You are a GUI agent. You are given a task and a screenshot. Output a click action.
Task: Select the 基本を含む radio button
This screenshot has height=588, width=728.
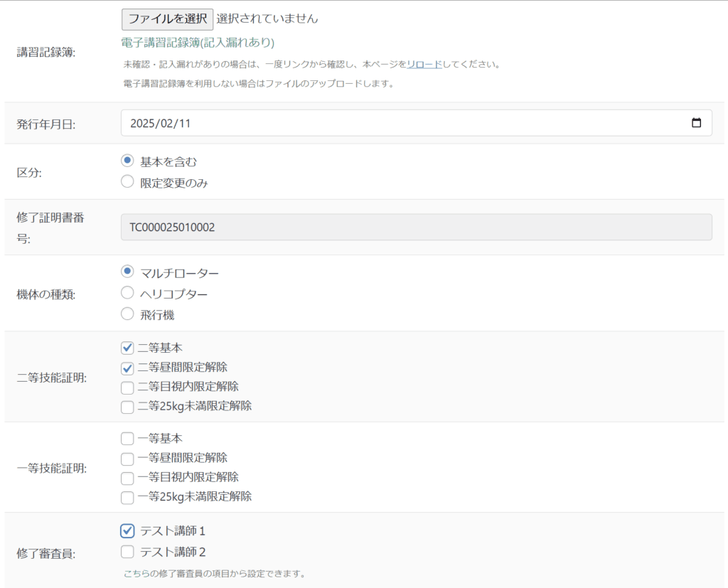(128, 161)
